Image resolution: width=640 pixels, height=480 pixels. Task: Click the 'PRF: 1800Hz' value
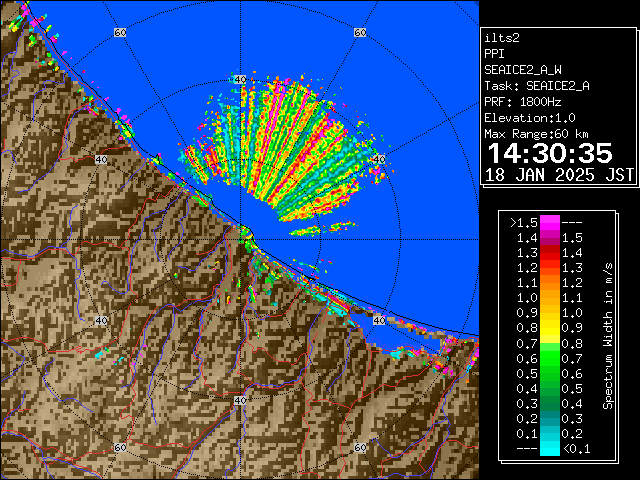click(523, 102)
